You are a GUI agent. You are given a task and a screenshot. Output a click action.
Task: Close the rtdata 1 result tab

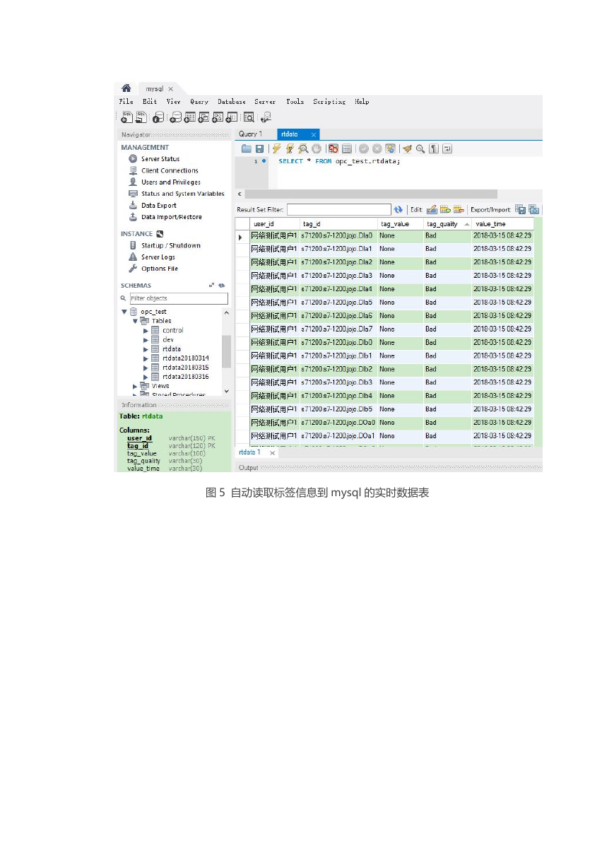[271, 452]
